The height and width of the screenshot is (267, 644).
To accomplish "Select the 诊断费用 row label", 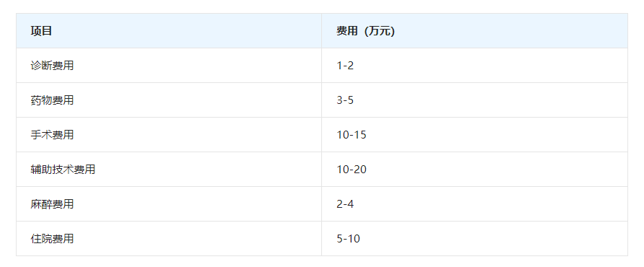I will pos(52,66).
